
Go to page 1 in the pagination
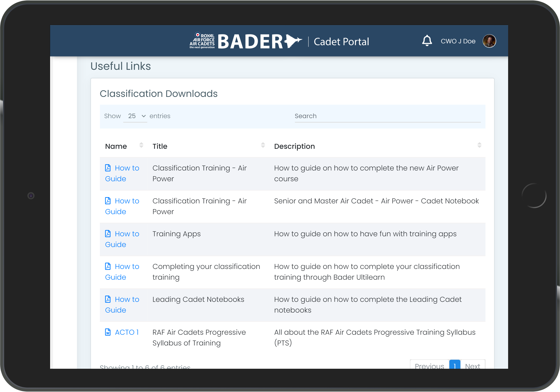point(455,364)
